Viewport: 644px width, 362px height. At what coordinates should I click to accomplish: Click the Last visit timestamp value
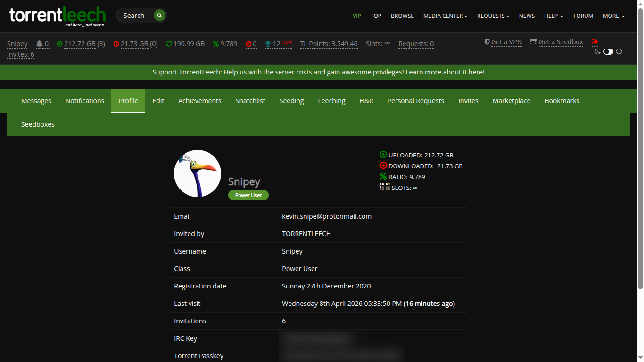[x=368, y=304]
